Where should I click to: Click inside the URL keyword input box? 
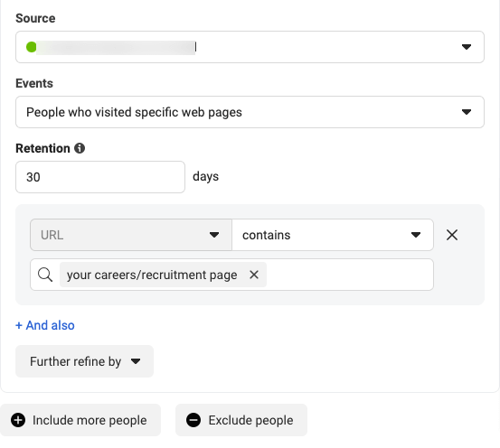pos(349,275)
